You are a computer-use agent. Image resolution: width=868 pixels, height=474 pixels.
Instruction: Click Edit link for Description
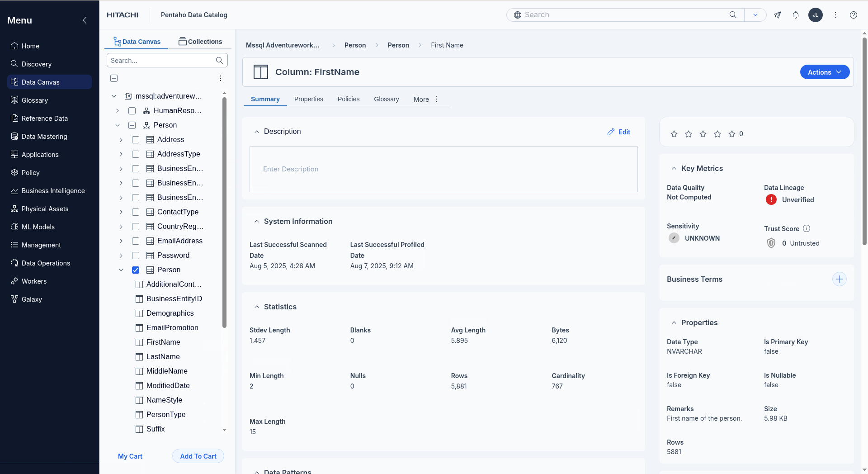[619, 132]
